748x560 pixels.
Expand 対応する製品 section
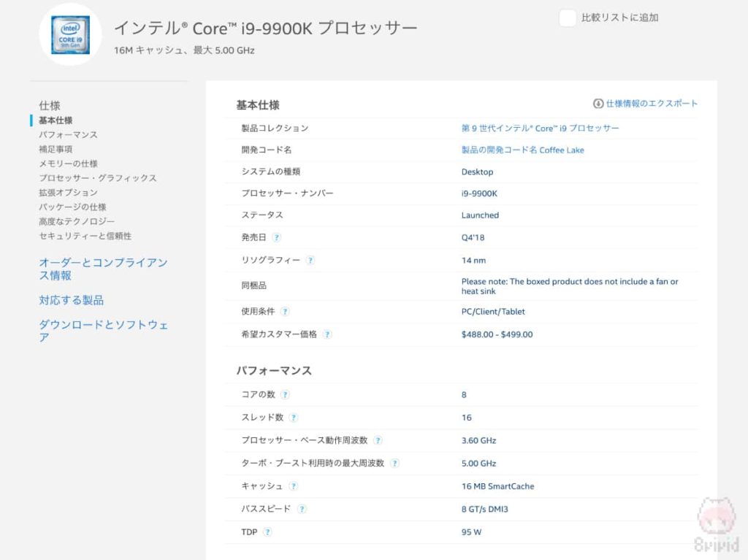click(x=71, y=300)
